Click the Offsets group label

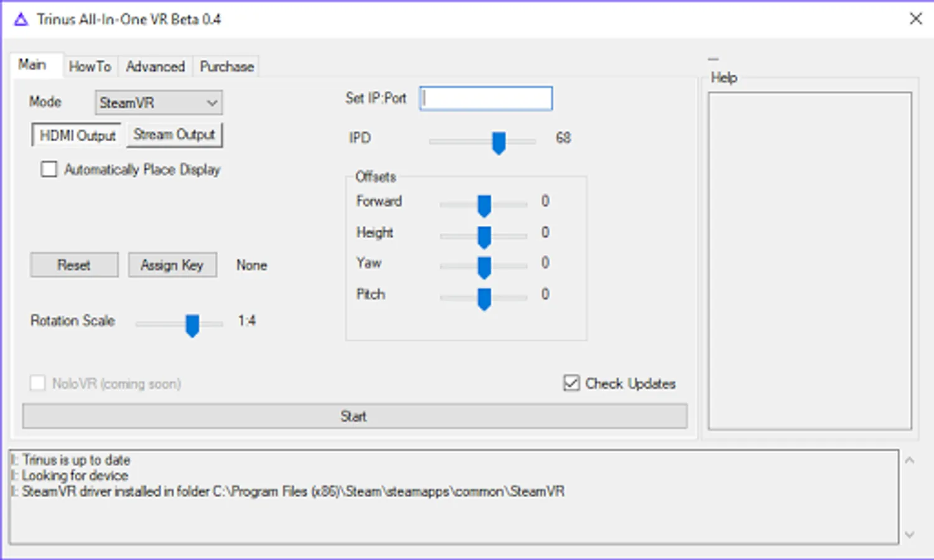(x=375, y=177)
